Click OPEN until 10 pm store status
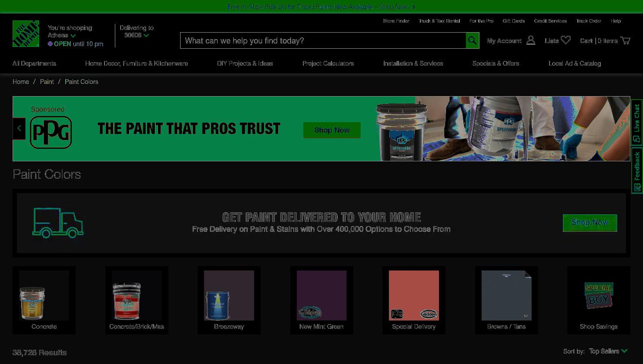 pyautogui.click(x=76, y=43)
